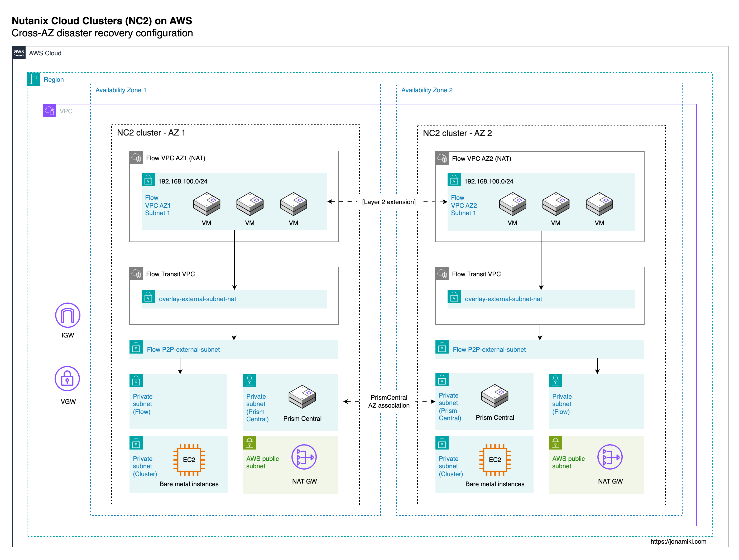739x560 pixels.
Task: Click the Prism Central server icon in AZ 1
Action: [302, 397]
